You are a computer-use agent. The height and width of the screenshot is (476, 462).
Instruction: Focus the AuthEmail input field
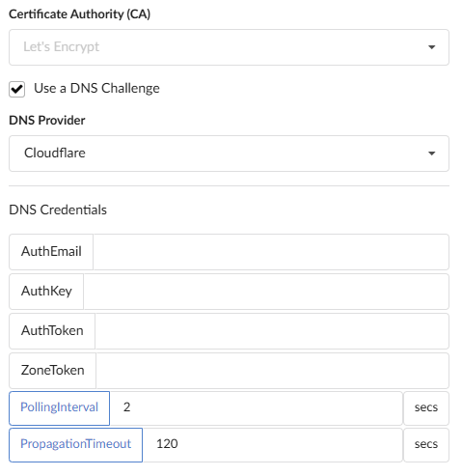[x=271, y=252]
